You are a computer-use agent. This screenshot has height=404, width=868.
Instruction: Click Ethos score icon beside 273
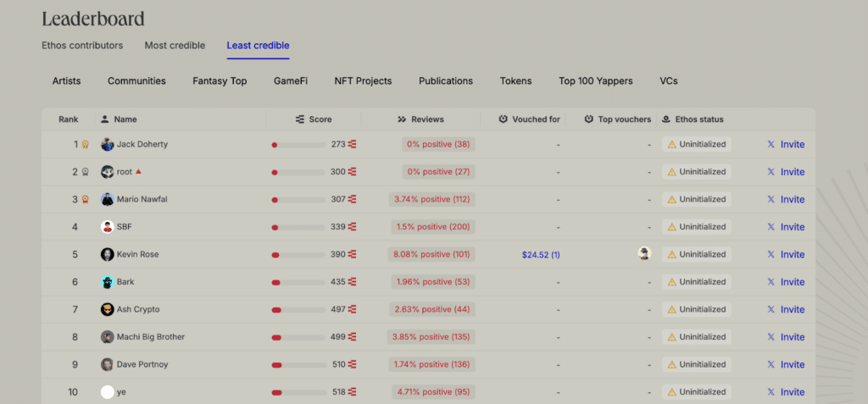pyautogui.click(x=352, y=145)
